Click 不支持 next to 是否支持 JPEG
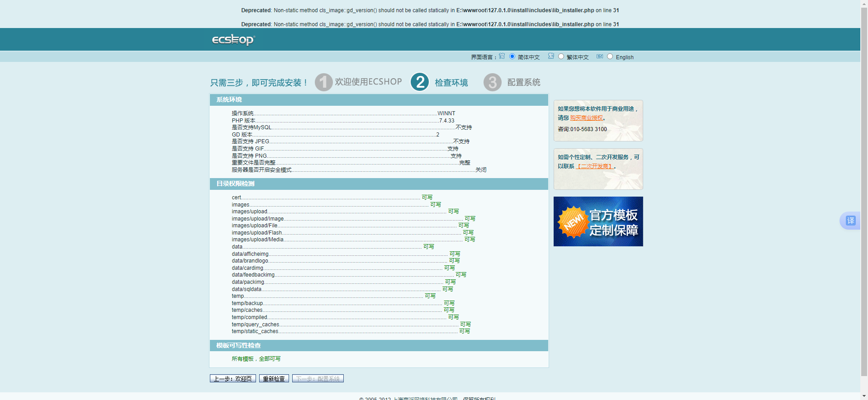 pyautogui.click(x=461, y=141)
